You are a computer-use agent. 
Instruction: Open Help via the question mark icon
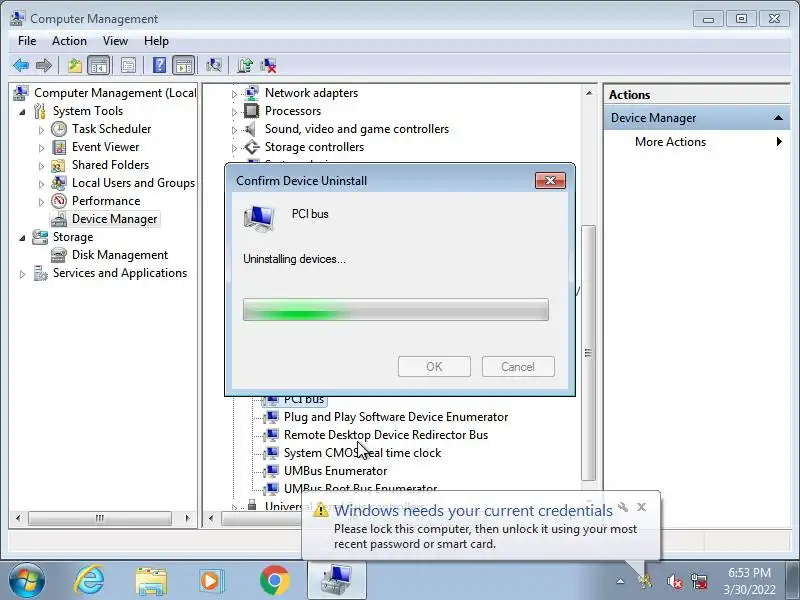[x=159, y=65]
